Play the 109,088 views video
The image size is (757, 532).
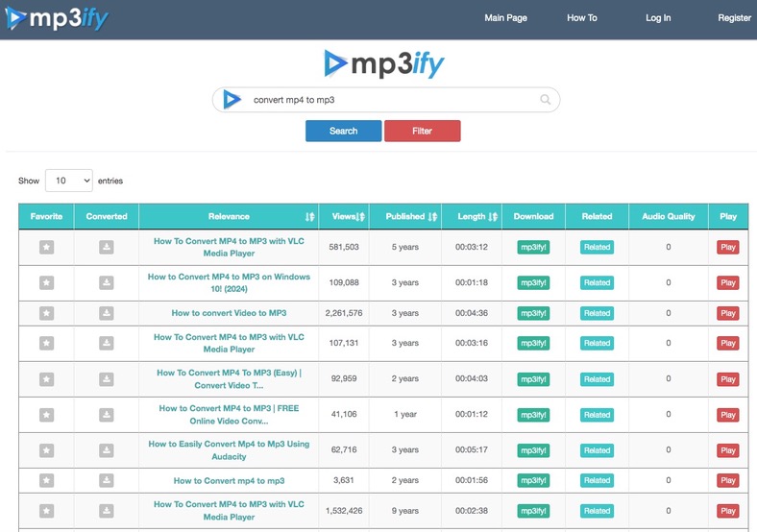click(x=727, y=283)
